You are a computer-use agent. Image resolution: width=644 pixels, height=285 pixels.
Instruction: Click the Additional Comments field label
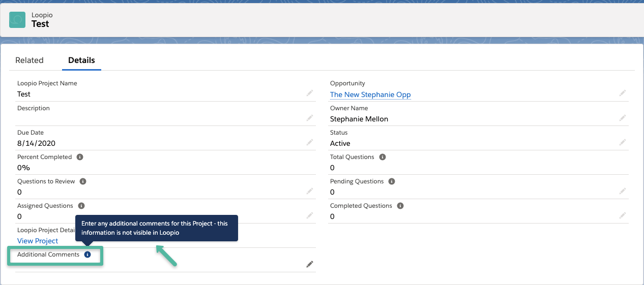point(48,255)
